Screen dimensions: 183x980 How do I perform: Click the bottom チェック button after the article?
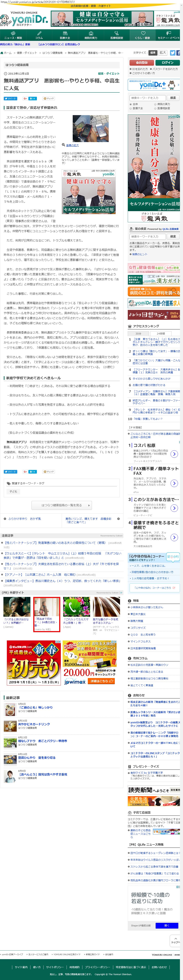[x=49, y=472]
